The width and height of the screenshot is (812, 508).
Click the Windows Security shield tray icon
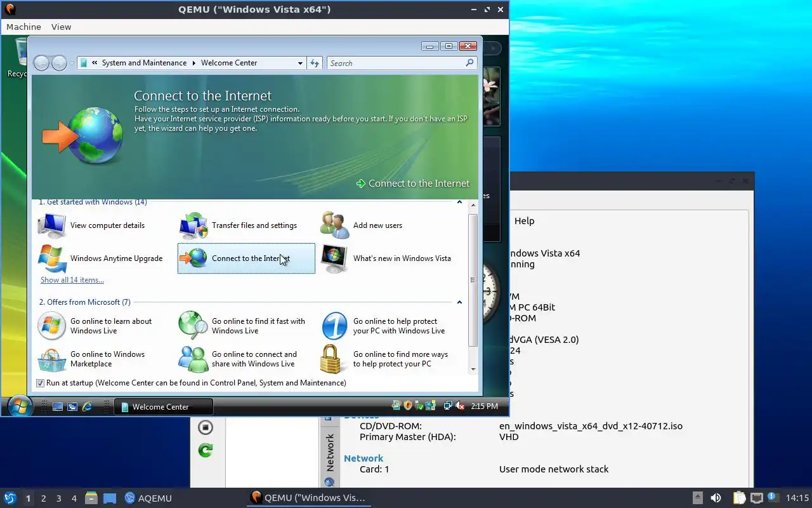pos(408,406)
